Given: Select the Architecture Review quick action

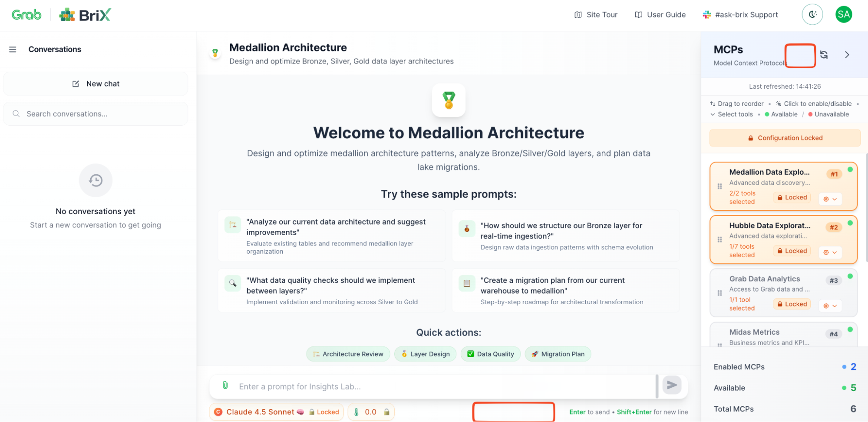Looking at the screenshot, I should click(348, 354).
